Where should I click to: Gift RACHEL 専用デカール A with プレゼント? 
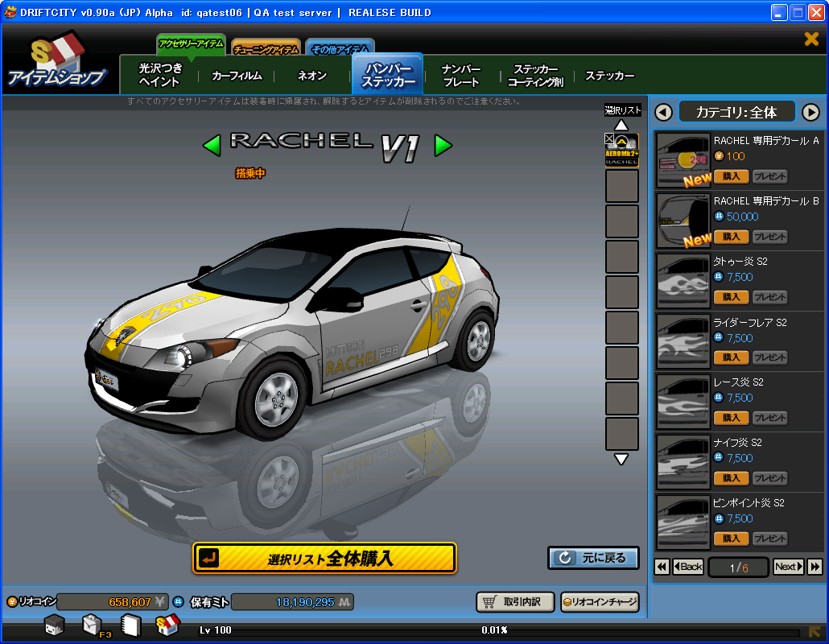(x=769, y=176)
